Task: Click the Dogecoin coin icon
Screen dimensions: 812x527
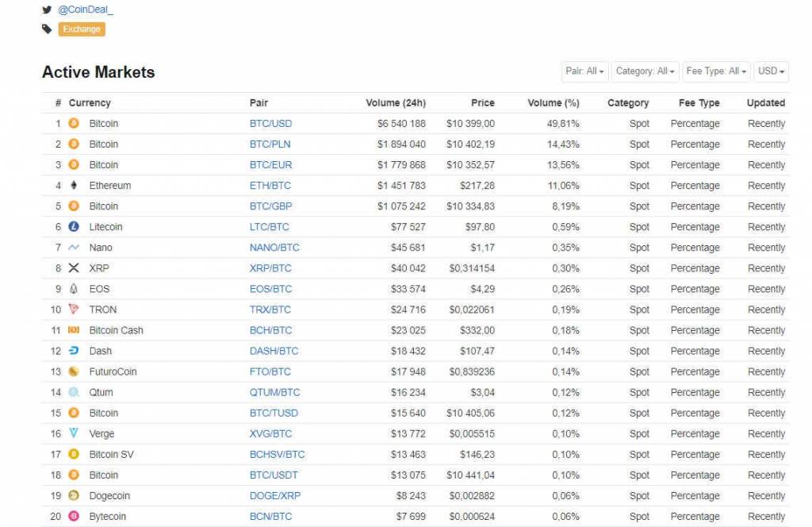Action: coord(74,496)
